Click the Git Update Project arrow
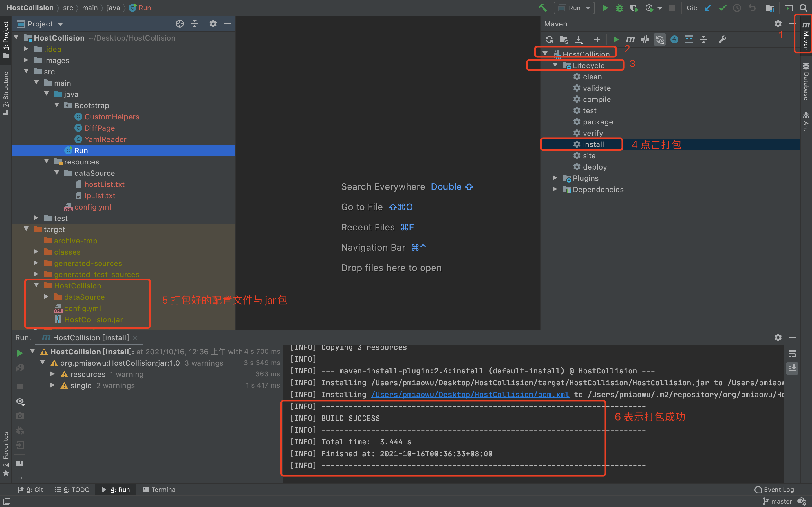Image resolution: width=812 pixels, height=507 pixels. [x=708, y=8]
